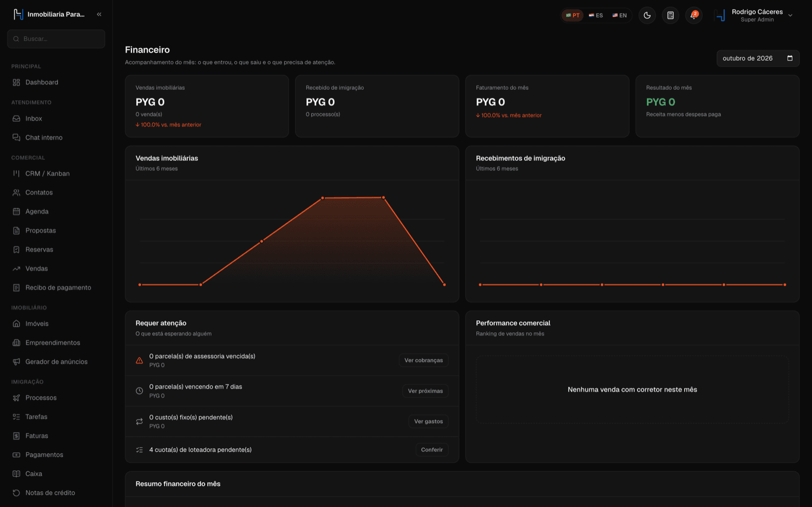Open notifications bell
The image size is (812, 507).
coord(693,15)
